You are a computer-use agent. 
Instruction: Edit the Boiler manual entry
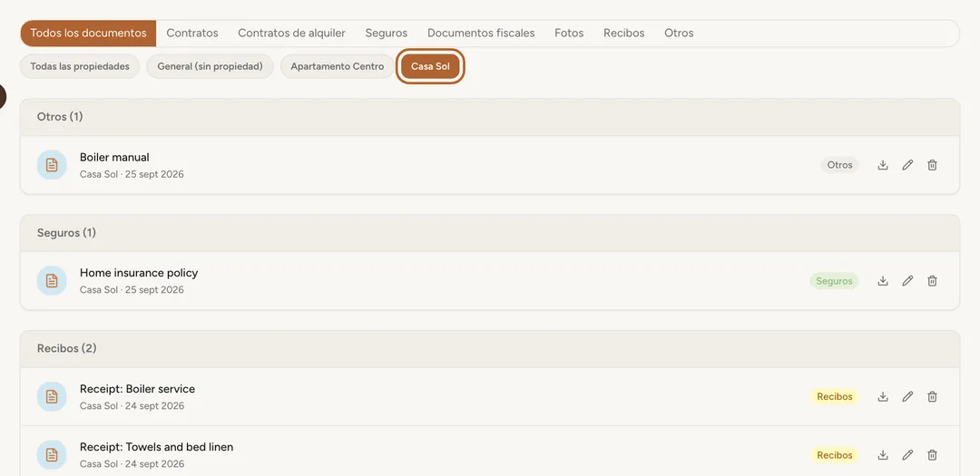[x=907, y=165]
